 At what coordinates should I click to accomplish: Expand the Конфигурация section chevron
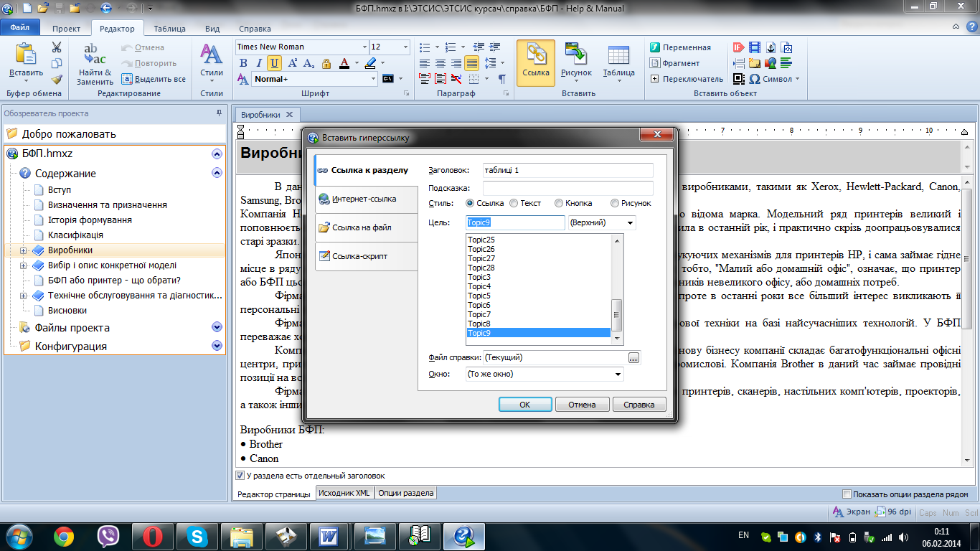(x=217, y=346)
